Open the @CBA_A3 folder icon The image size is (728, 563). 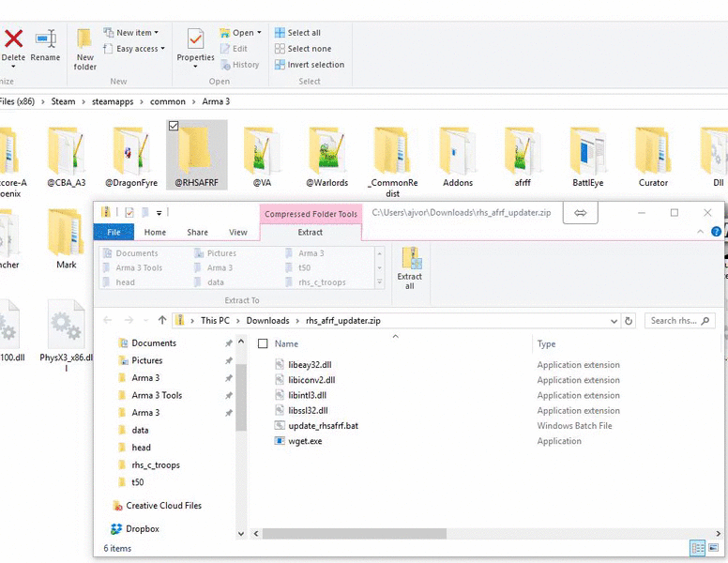pyautogui.click(x=66, y=151)
